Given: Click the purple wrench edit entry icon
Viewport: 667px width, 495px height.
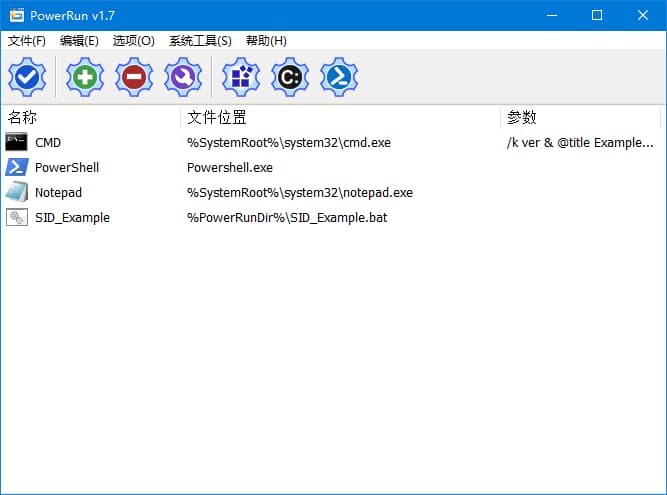Looking at the screenshot, I should [183, 76].
